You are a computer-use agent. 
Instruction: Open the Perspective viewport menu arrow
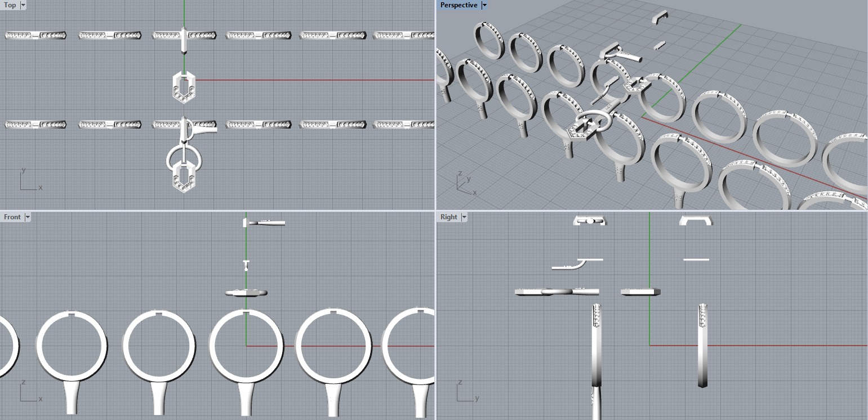484,5
